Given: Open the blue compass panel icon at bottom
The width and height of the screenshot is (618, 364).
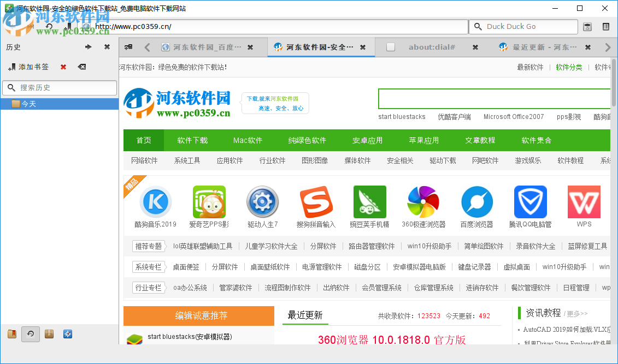Looking at the screenshot, I should (67, 333).
